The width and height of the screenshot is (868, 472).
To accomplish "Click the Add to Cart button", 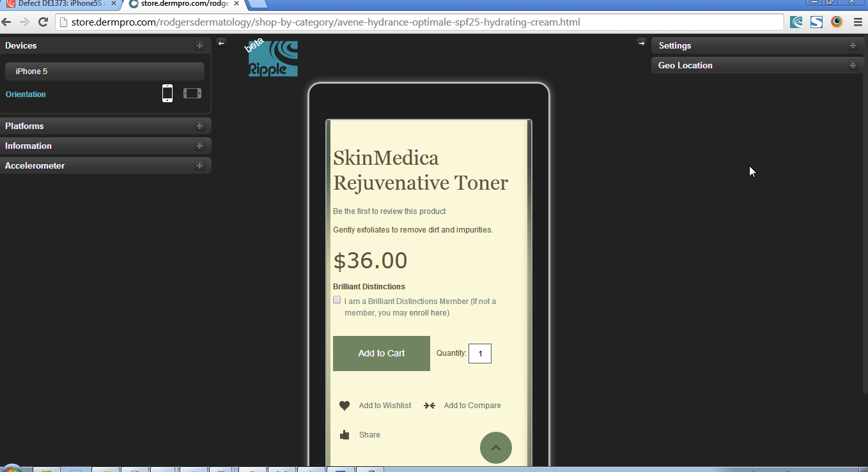I will coord(382,353).
